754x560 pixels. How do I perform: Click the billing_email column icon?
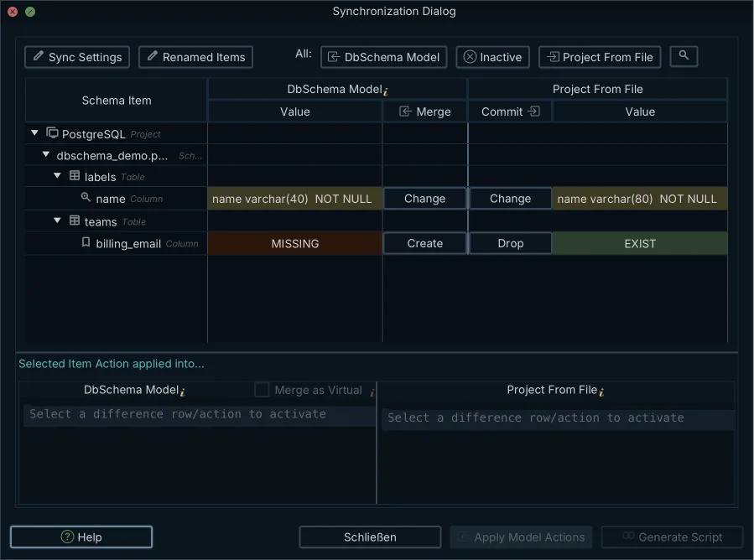pos(86,242)
